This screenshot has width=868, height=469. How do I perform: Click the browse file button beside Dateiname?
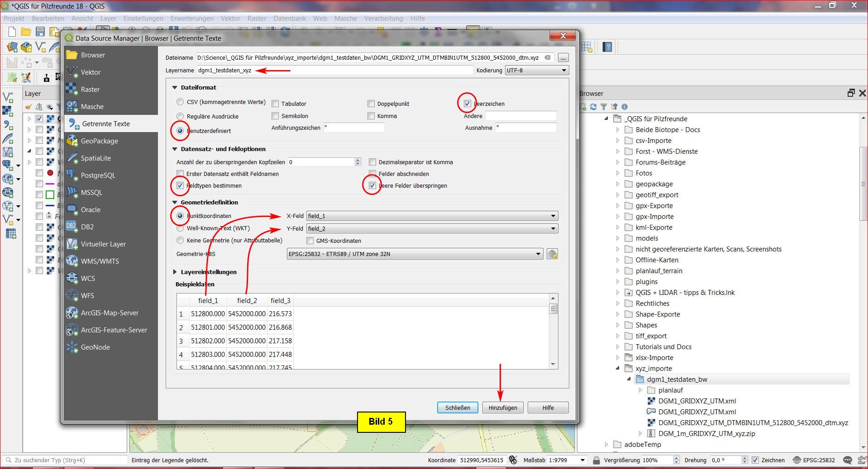click(563, 58)
